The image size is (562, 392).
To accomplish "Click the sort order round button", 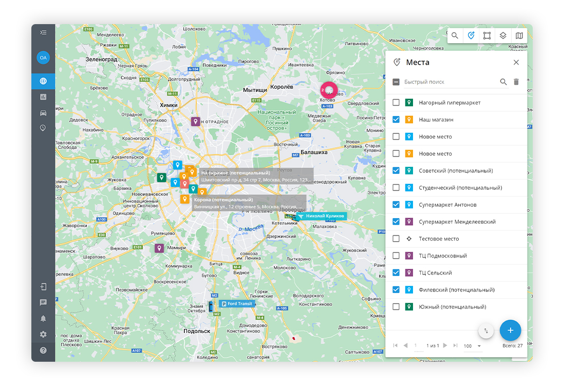I will [486, 331].
